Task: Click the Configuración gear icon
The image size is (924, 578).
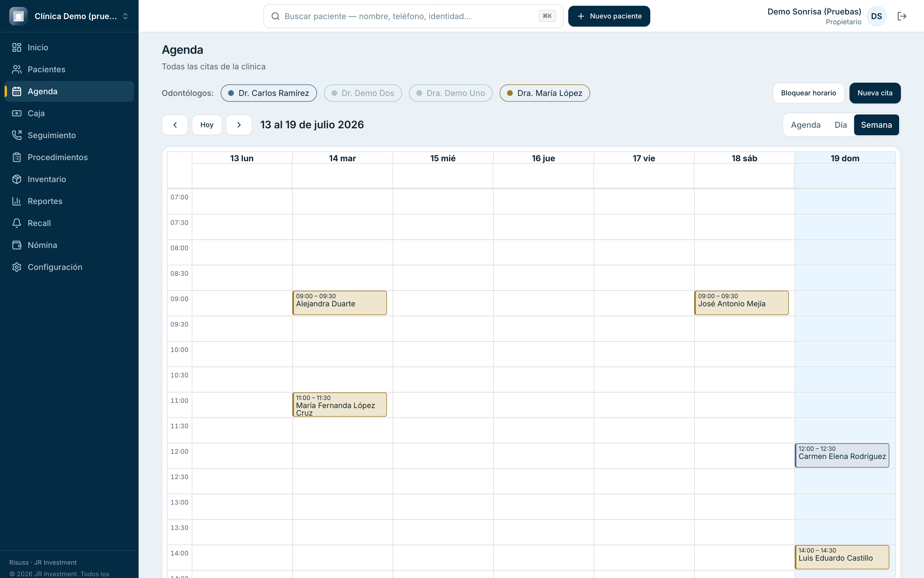Action: [16, 267]
